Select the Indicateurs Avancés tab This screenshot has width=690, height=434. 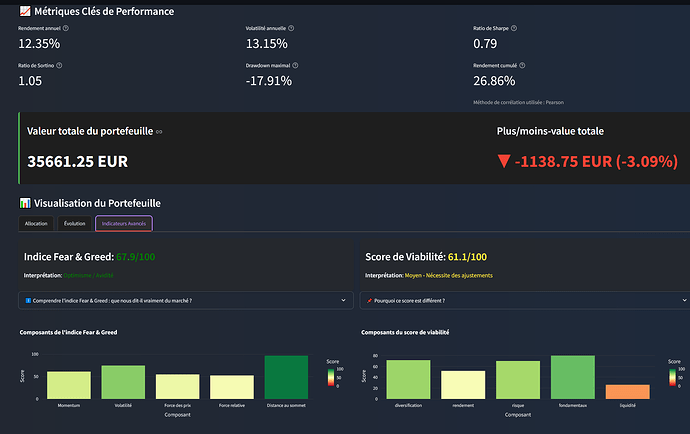[x=123, y=224]
